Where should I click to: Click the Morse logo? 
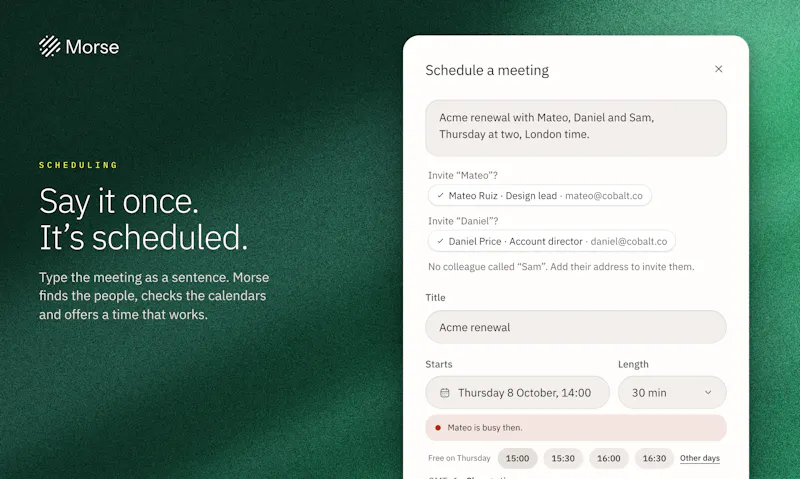79,46
